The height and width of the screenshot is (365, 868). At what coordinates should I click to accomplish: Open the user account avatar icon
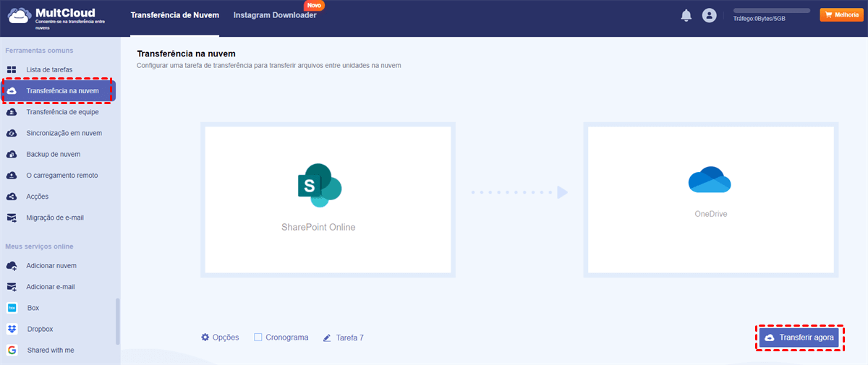pos(709,15)
